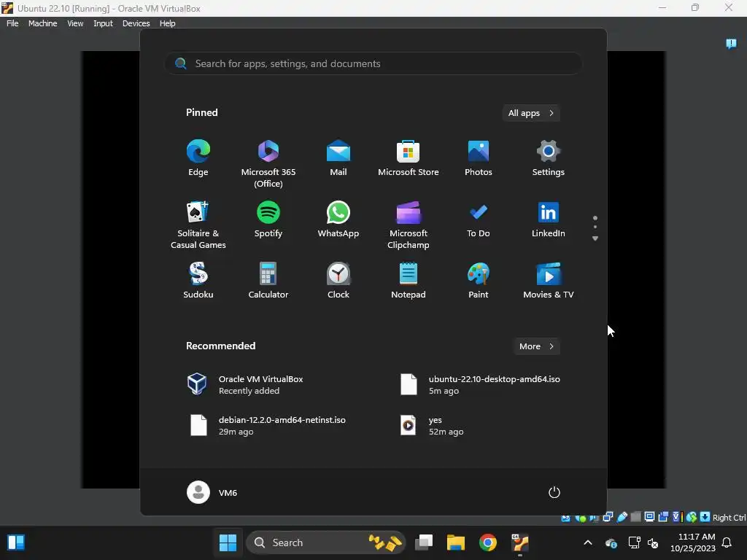Open the notifications bell

click(727, 542)
